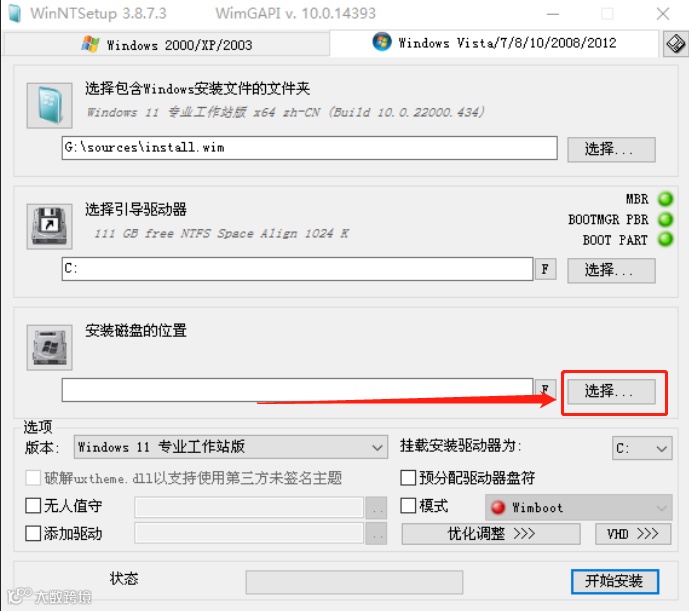
Task: Click the Windows install source folder icon
Action: point(49,105)
